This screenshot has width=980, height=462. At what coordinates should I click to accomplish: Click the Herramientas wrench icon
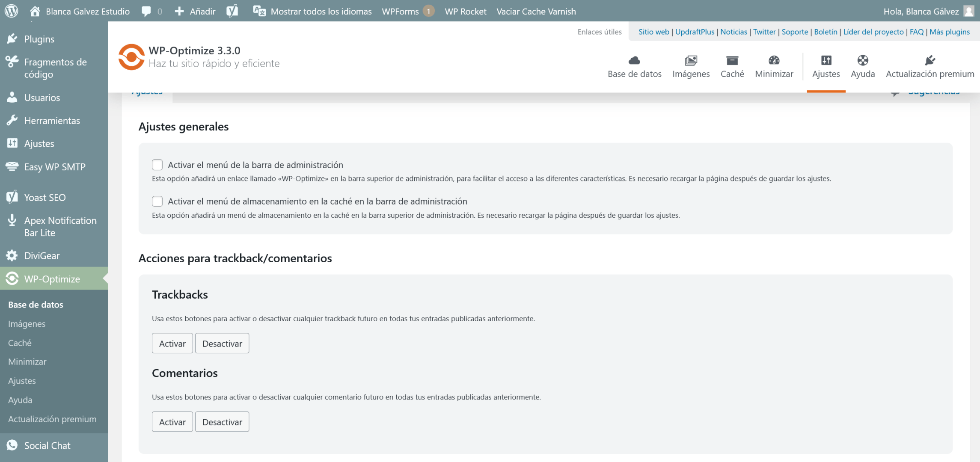[x=12, y=121]
